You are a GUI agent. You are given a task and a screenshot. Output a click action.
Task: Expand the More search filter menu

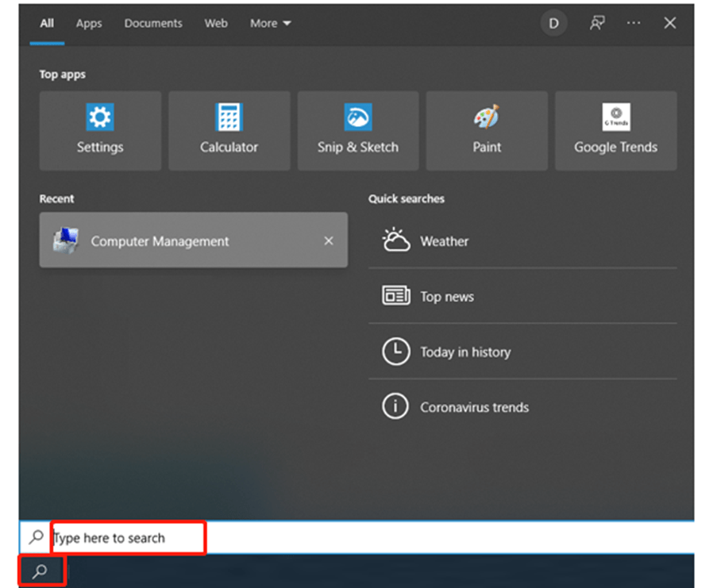[270, 23]
